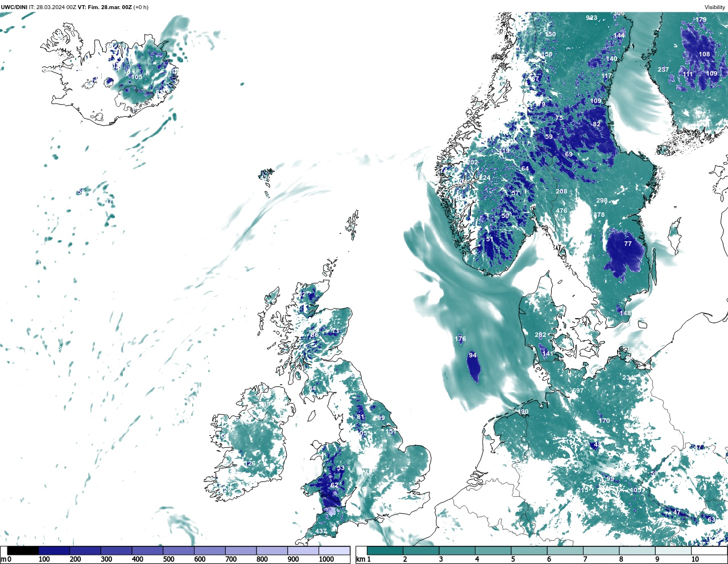728x564 pixels.
Task: Click the "141" value over Denmark
Action: click(547, 353)
